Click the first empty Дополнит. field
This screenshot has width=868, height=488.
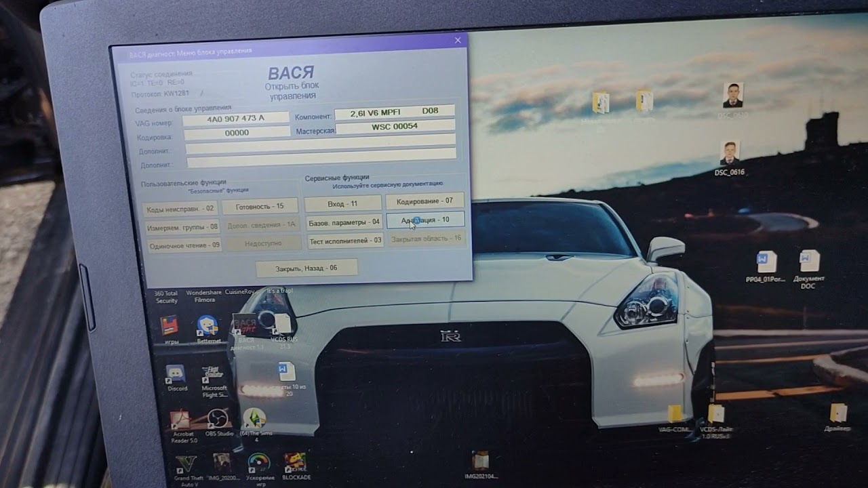pos(320,144)
